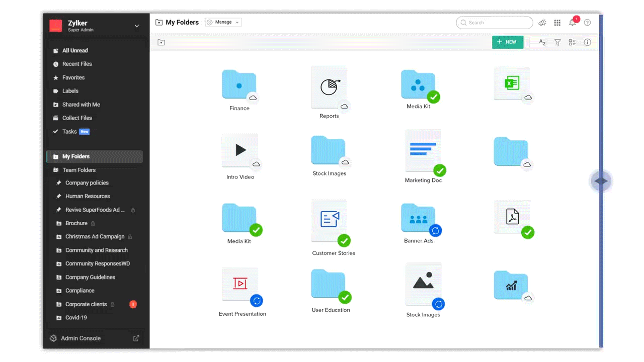
Task: Check the notifications bell
Action: coord(572,23)
